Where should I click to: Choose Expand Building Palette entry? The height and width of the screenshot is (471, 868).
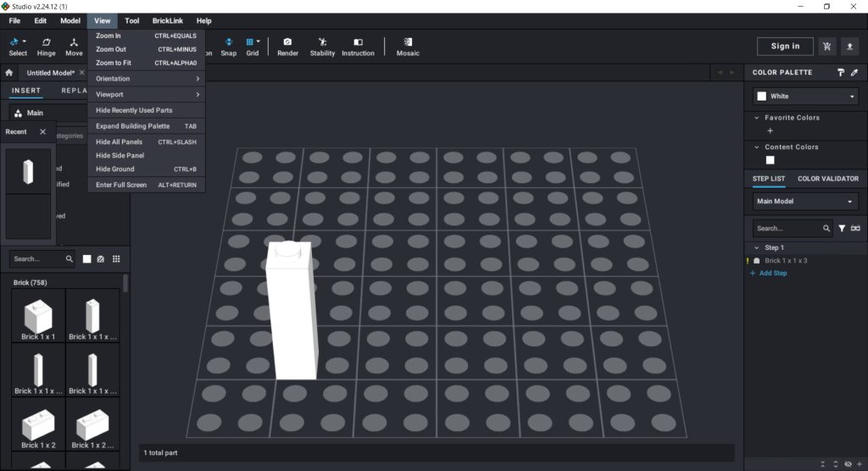click(146, 126)
